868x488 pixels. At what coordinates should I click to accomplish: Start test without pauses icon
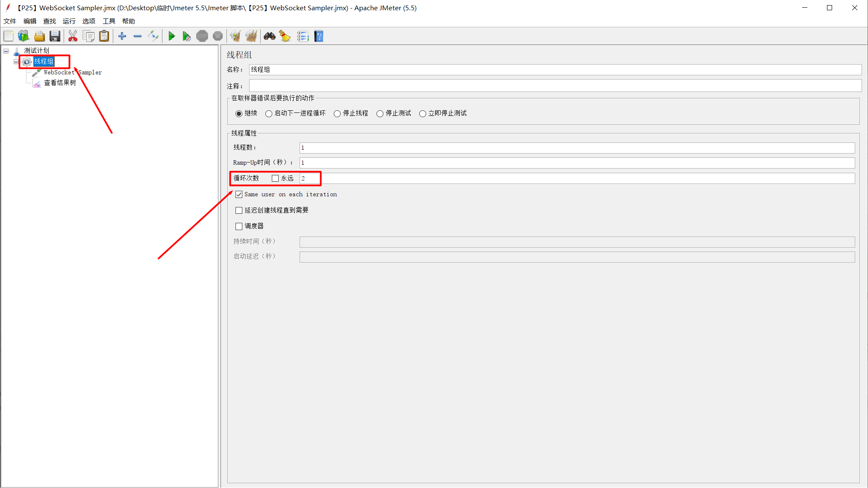[x=186, y=36]
